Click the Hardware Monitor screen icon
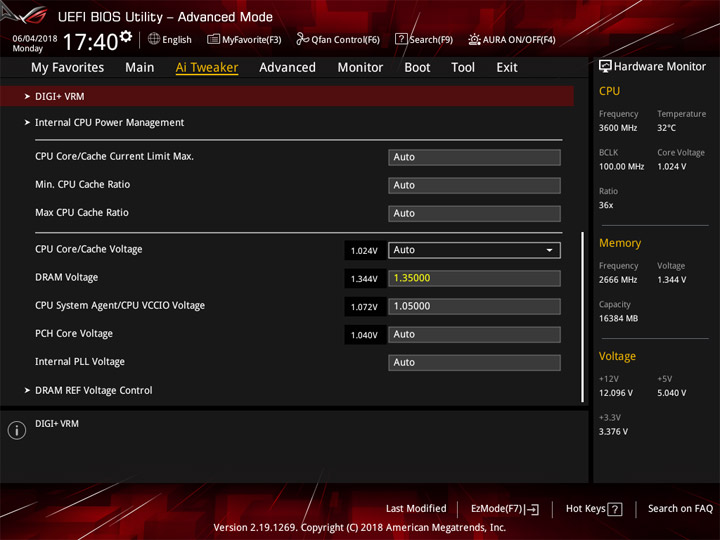 pyautogui.click(x=605, y=67)
